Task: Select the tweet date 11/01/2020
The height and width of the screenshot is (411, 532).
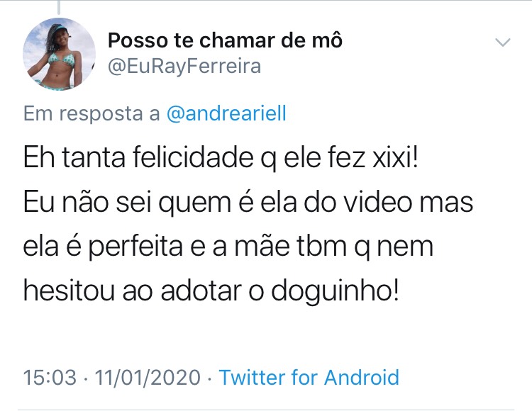Action: pos(148,377)
